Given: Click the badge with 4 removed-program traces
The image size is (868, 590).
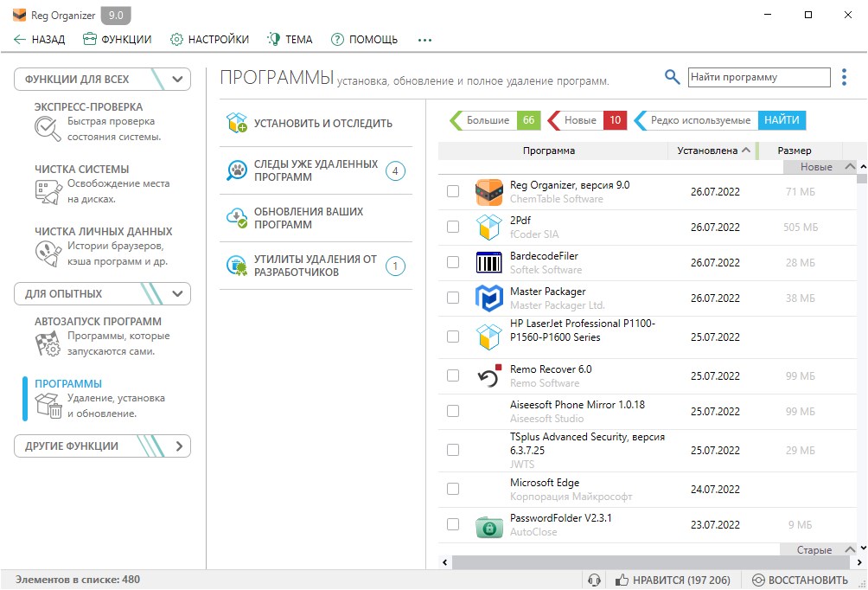Looking at the screenshot, I should pos(395,170).
